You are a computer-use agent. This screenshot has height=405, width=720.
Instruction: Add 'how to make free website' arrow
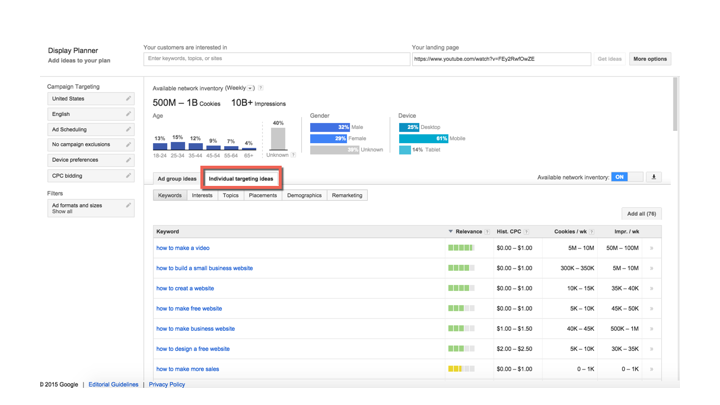click(x=652, y=309)
